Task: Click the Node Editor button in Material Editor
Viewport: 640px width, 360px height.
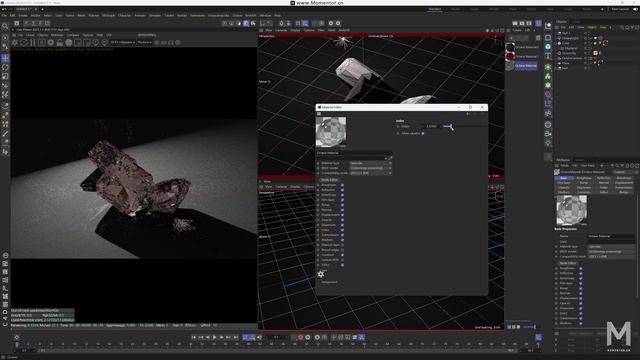Action: pyautogui.click(x=329, y=180)
